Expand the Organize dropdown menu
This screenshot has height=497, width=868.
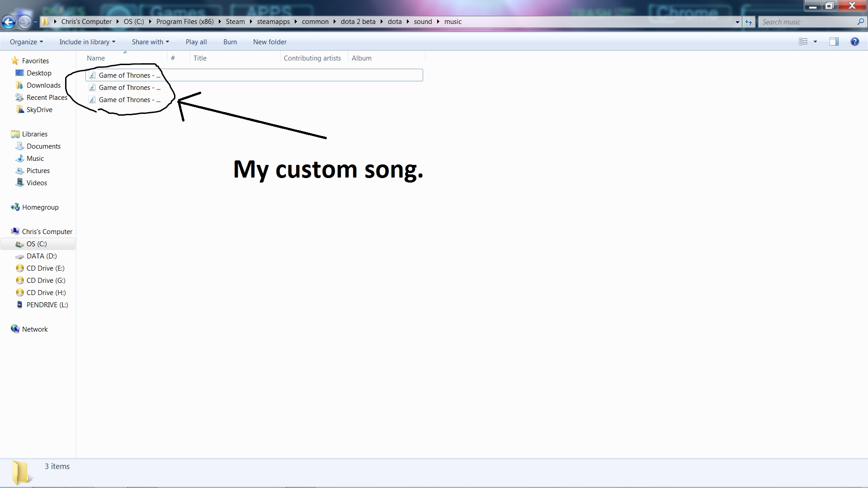pos(26,42)
